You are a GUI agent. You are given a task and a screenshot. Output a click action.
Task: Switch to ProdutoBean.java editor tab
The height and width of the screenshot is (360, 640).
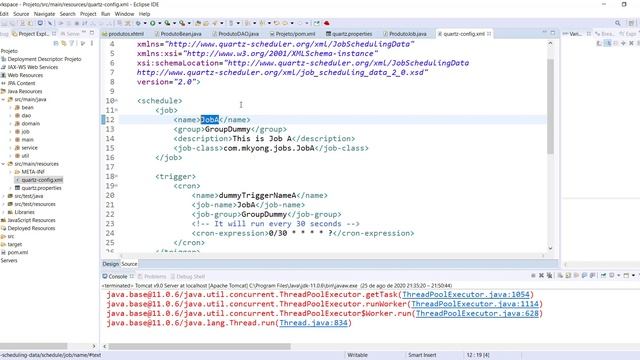coord(178,34)
